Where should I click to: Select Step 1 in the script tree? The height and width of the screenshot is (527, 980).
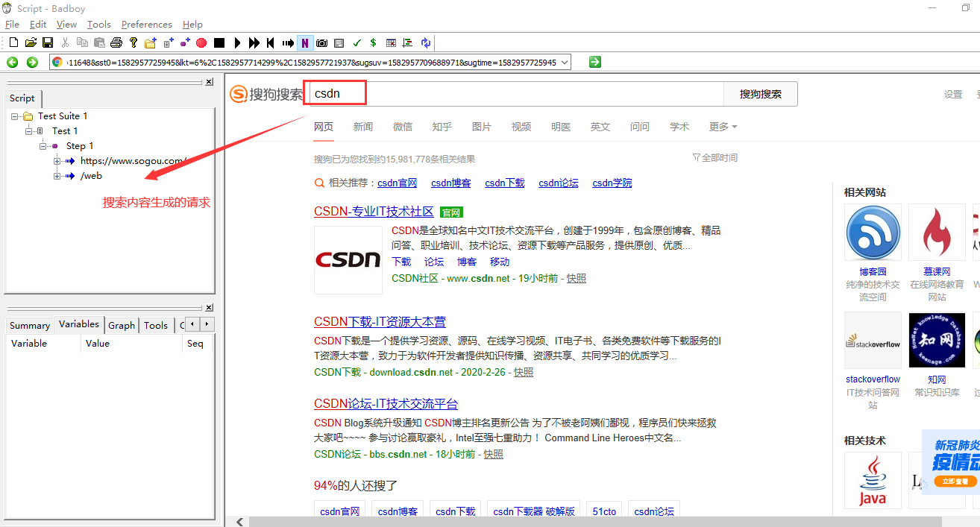point(80,146)
